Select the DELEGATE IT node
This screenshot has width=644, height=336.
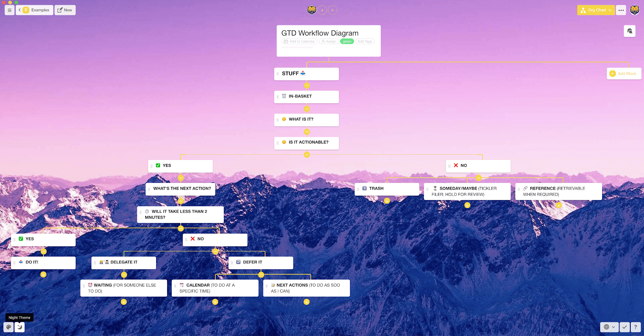point(124,262)
